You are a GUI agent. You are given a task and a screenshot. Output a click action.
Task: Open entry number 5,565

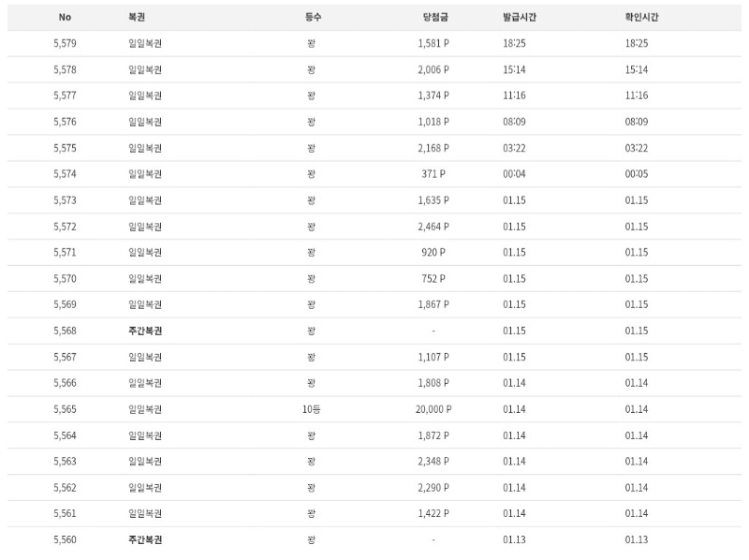point(65,409)
